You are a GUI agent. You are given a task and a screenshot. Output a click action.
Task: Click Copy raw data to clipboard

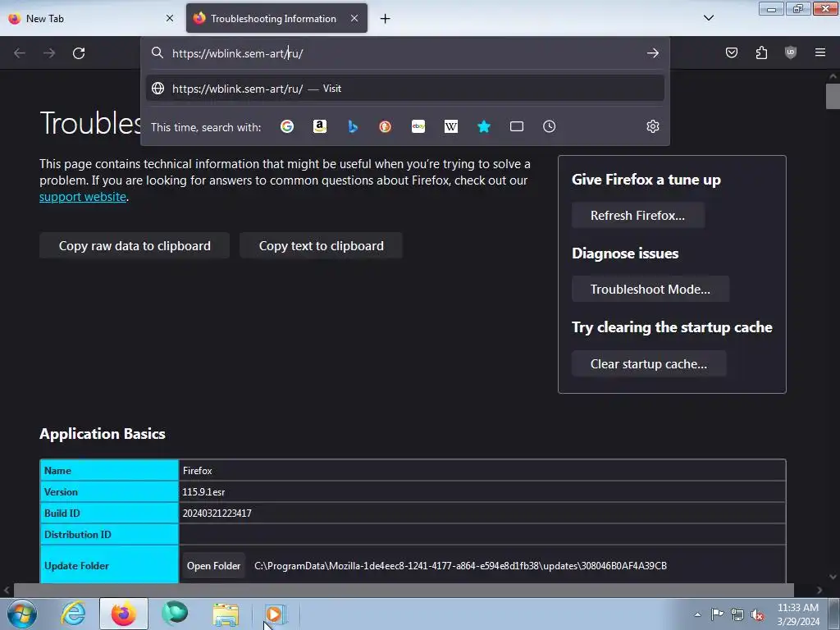click(135, 246)
